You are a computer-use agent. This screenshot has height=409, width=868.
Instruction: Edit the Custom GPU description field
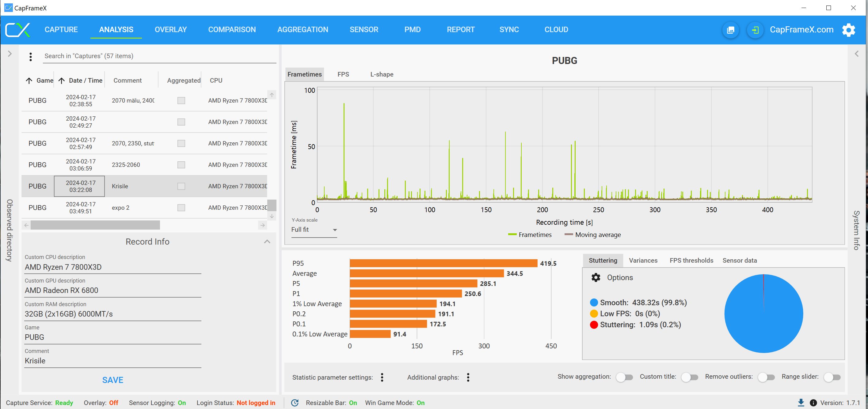point(113,291)
